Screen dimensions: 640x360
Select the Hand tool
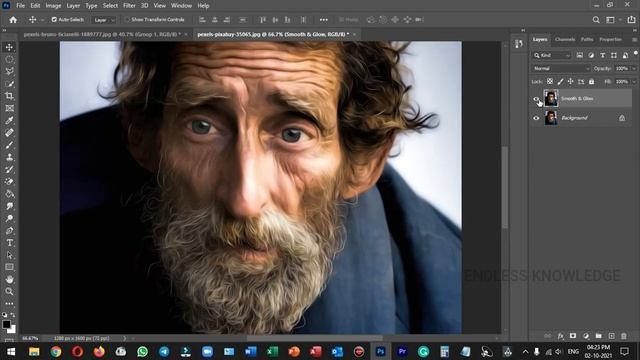click(9, 280)
